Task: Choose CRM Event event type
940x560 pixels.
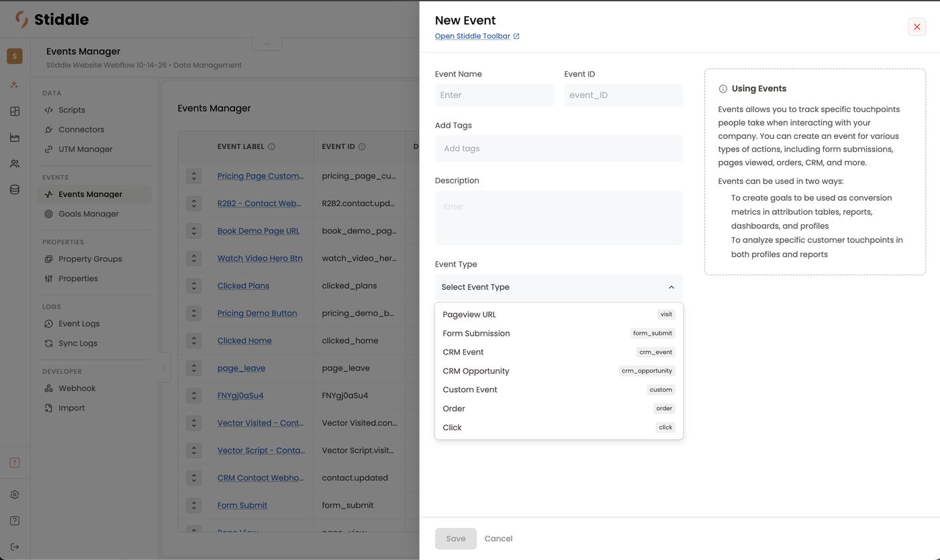Action: tap(559, 352)
